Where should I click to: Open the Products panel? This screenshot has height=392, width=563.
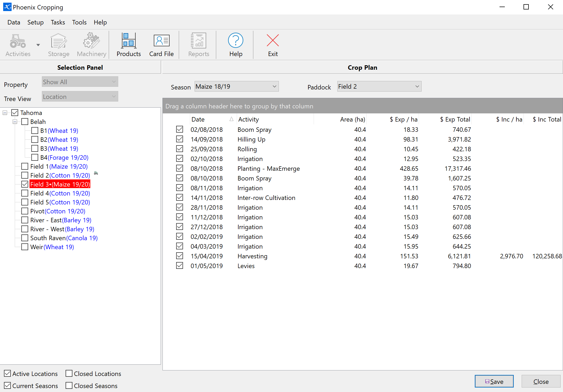click(128, 44)
